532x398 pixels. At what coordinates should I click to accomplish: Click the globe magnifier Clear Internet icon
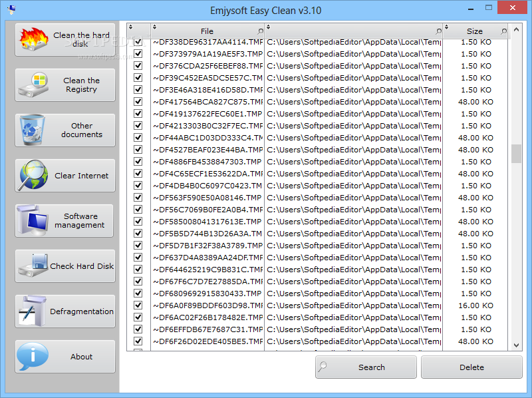coord(33,175)
